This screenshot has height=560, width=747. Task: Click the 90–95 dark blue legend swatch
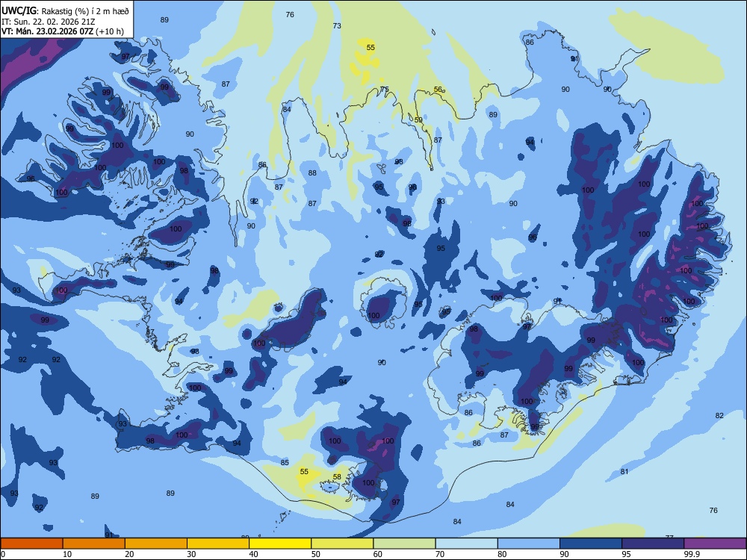tap(591, 544)
